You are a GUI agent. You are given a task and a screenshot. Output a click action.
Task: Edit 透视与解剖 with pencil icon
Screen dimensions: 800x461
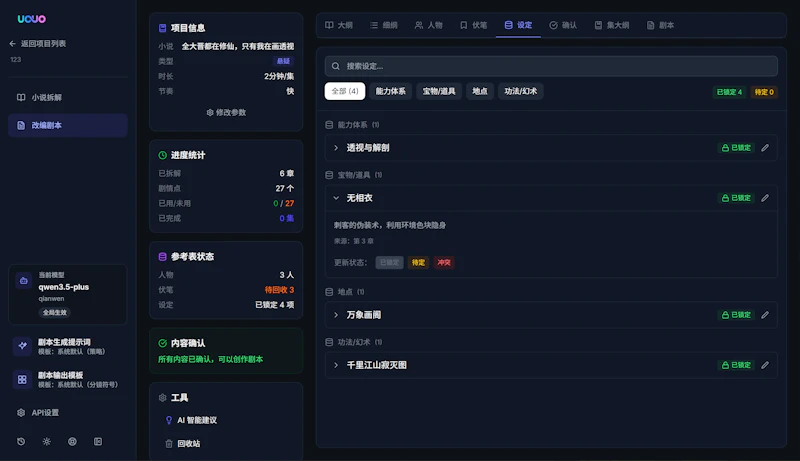point(765,148)
